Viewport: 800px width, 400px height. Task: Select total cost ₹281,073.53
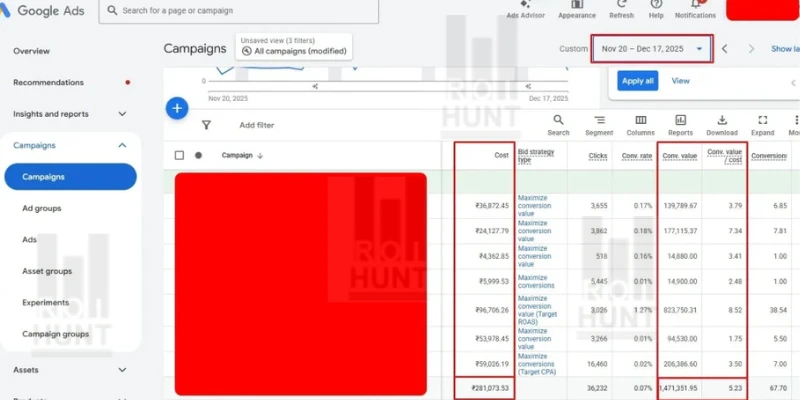(x=490, y=388)
